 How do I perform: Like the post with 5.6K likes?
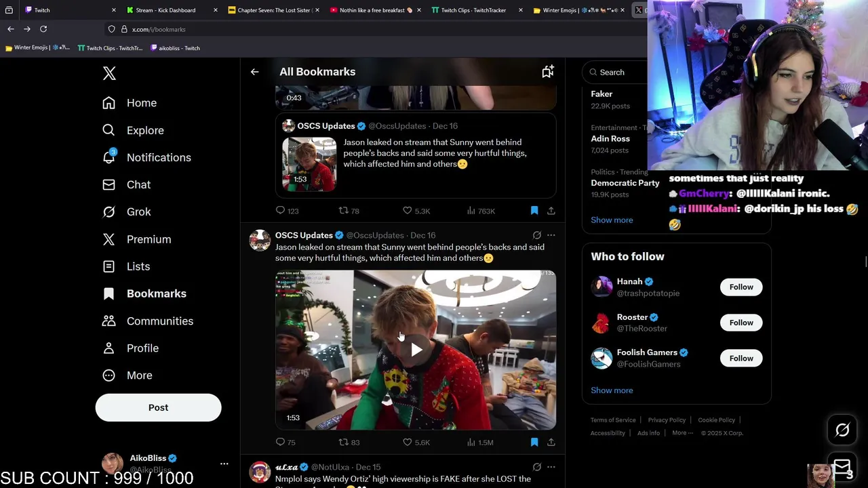pos(416,442)
